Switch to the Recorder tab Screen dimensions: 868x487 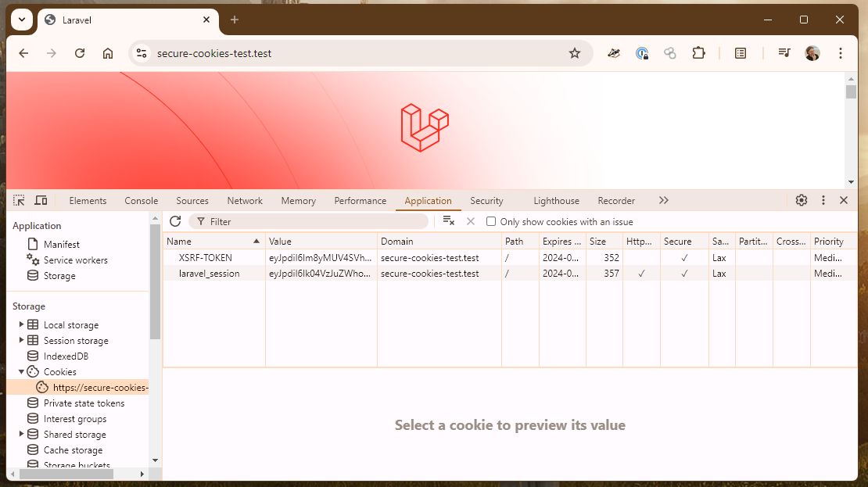coord(616,201)
